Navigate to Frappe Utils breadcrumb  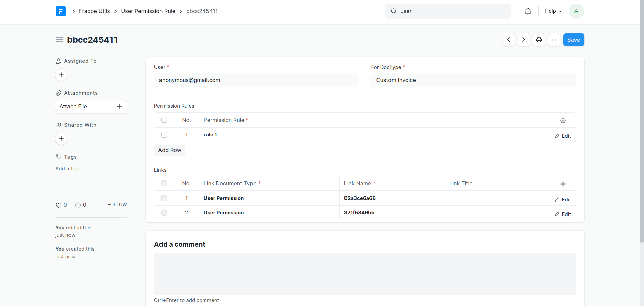point(94,11)
